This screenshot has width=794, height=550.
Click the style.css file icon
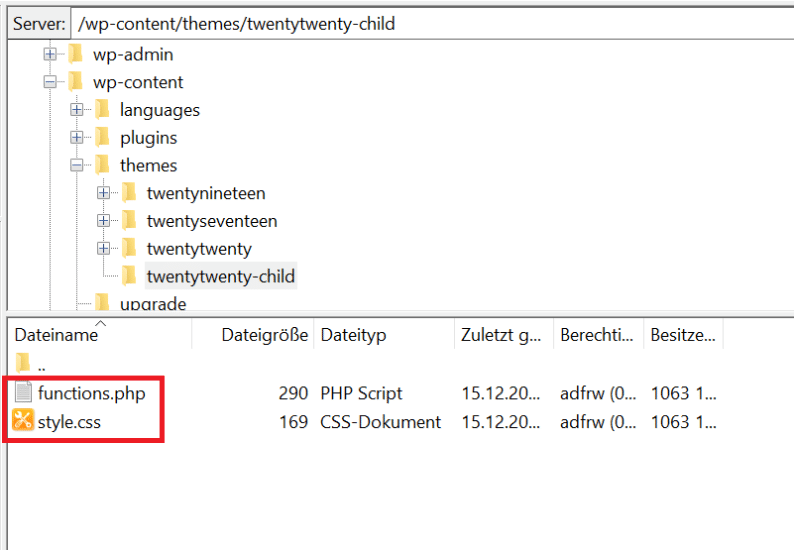point(23,422)
